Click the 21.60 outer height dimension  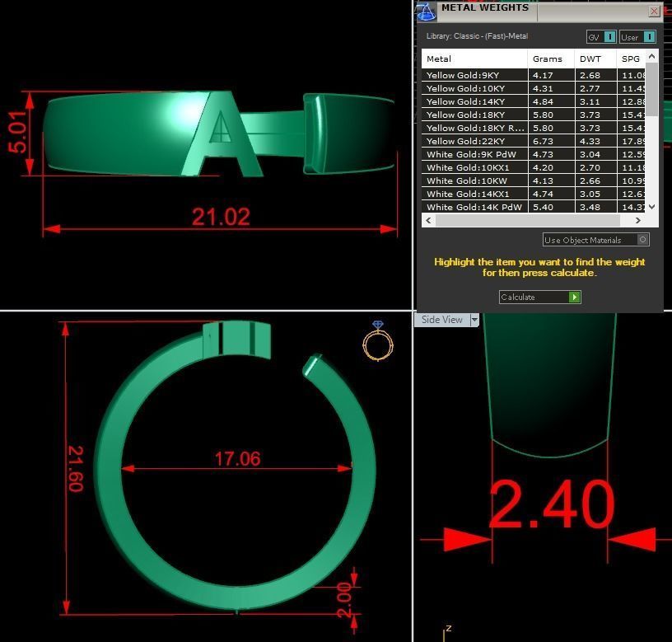76,469
